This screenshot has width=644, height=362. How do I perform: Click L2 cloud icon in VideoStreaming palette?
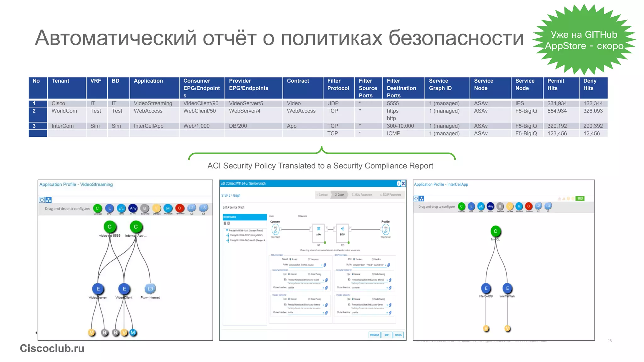pyautogui.click(x=191, y=208)
